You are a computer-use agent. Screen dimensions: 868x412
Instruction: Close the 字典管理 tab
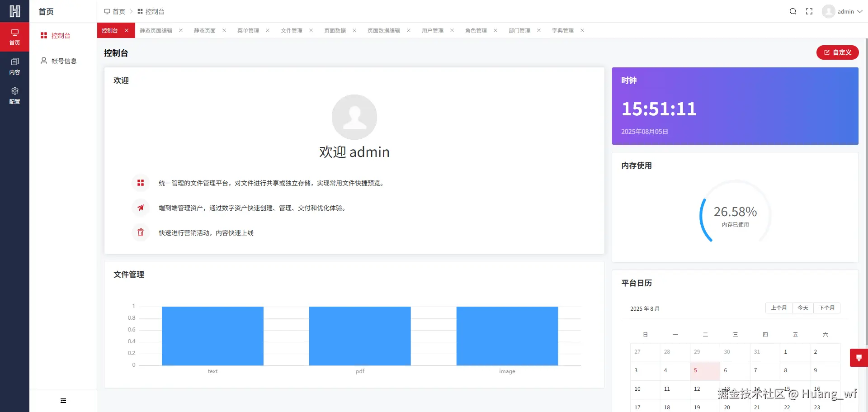(x=582, y=30)
